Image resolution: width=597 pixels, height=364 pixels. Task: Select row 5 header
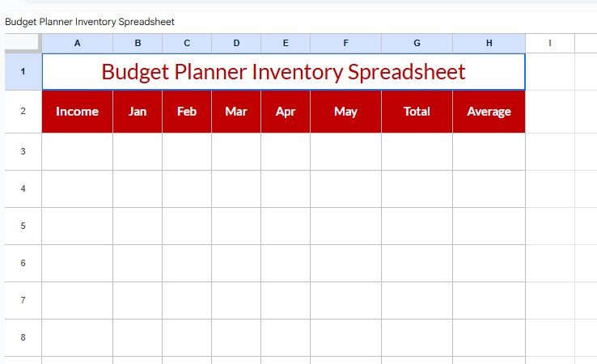(23, 226)
